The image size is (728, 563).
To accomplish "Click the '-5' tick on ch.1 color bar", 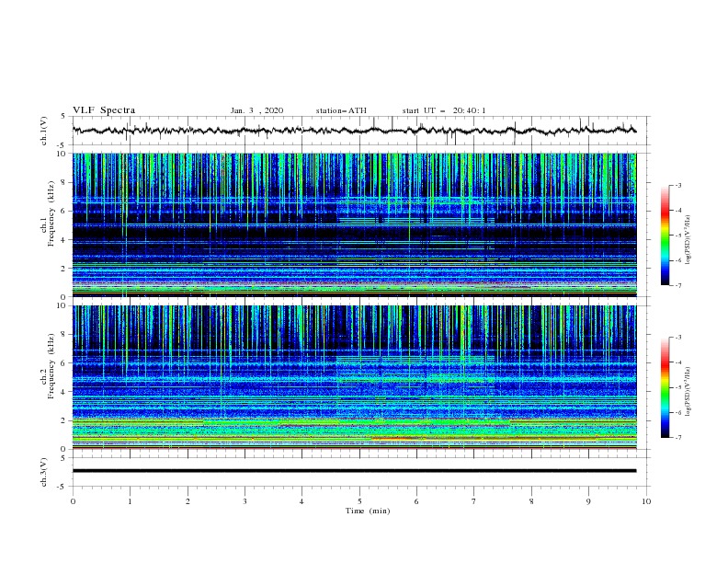I will [678, 236].
